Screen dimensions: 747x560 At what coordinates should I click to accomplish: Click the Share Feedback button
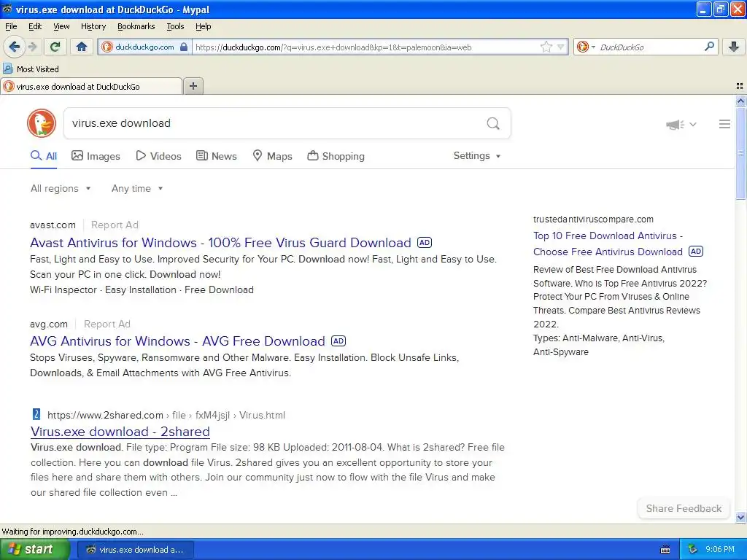point(684,508)
